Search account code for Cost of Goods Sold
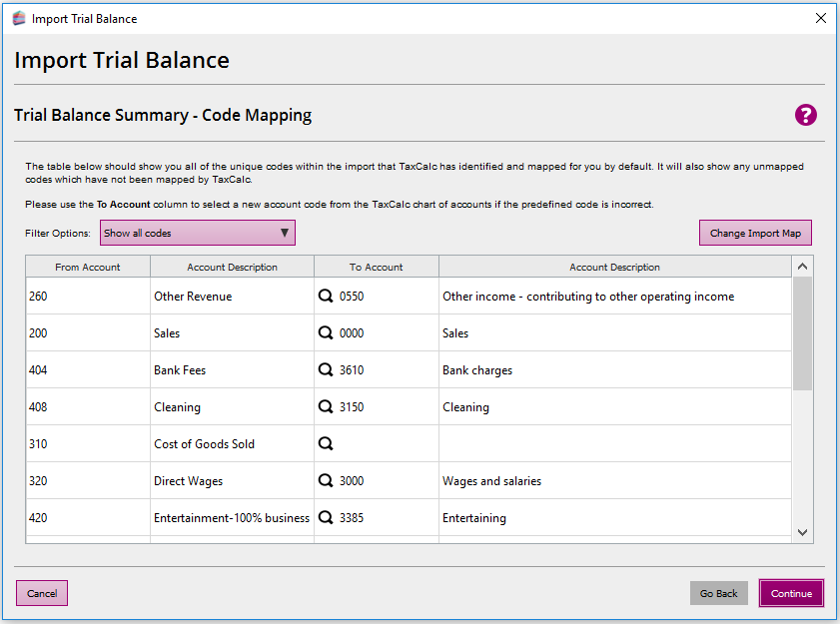This screenshot has width=840, height=624. (x=326, y=443)
